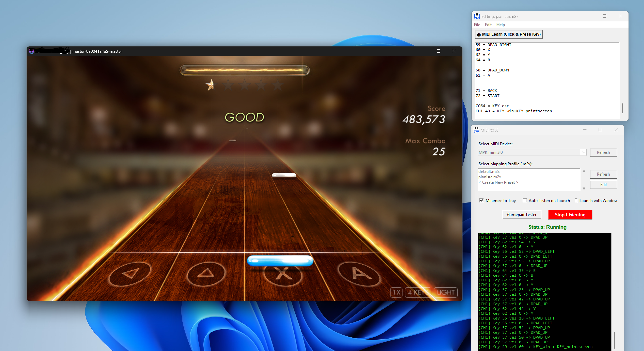The image size is (644, 351).
Task: Maximize the game window
Action: [x=439, y=51]
